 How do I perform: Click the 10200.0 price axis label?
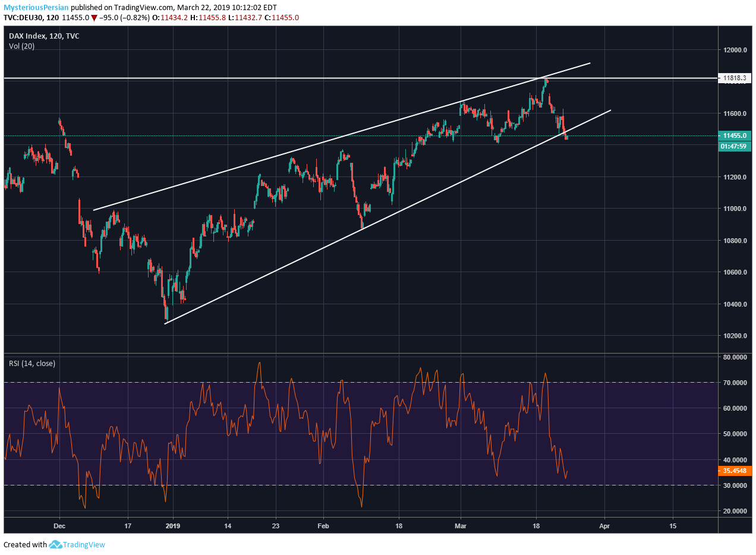coord(735,336)
